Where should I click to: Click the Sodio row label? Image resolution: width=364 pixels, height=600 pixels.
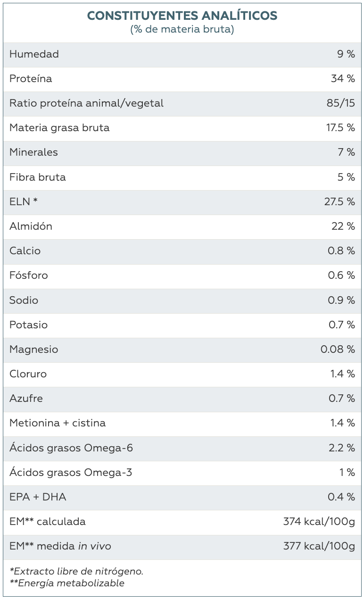[24, 300]
